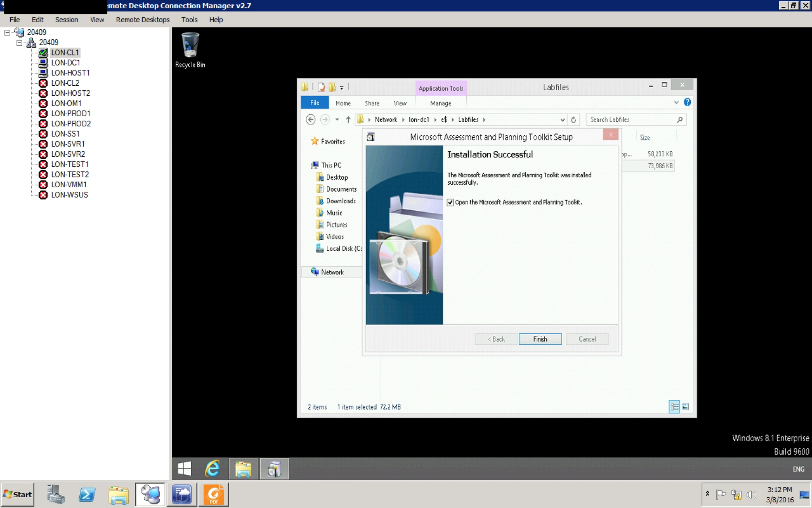The image size is (812, 508).
Task: Open Help in Labfiles explorer window
Action: (x=688, y=102)
